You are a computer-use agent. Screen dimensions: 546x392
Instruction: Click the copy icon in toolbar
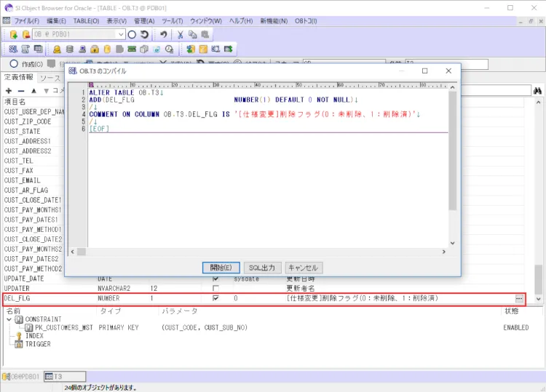coord(192,34)
